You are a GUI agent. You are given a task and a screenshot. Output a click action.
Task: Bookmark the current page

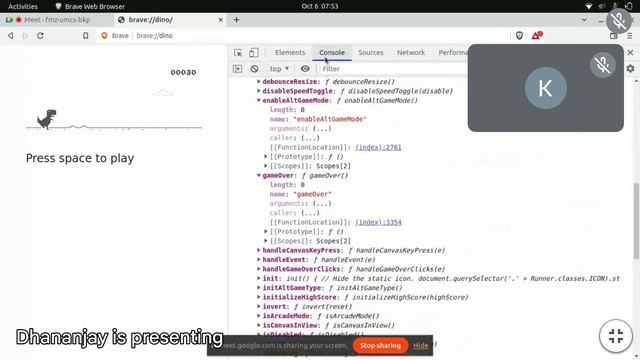click(85, 36)
